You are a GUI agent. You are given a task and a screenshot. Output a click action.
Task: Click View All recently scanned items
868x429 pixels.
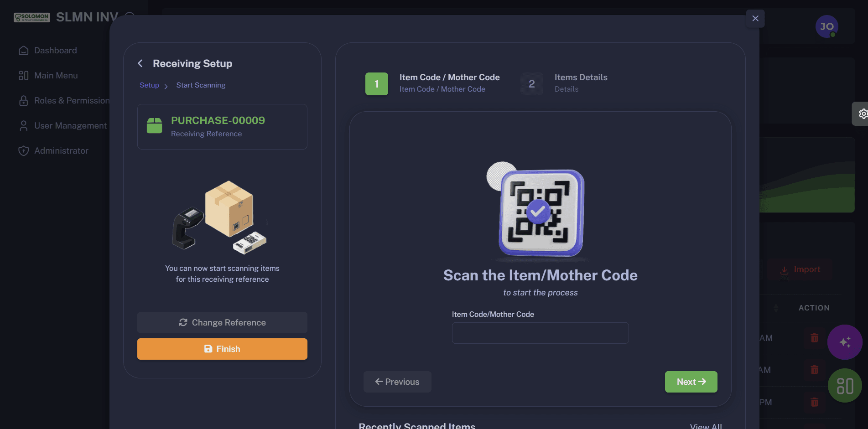click(x=706, y=426)
